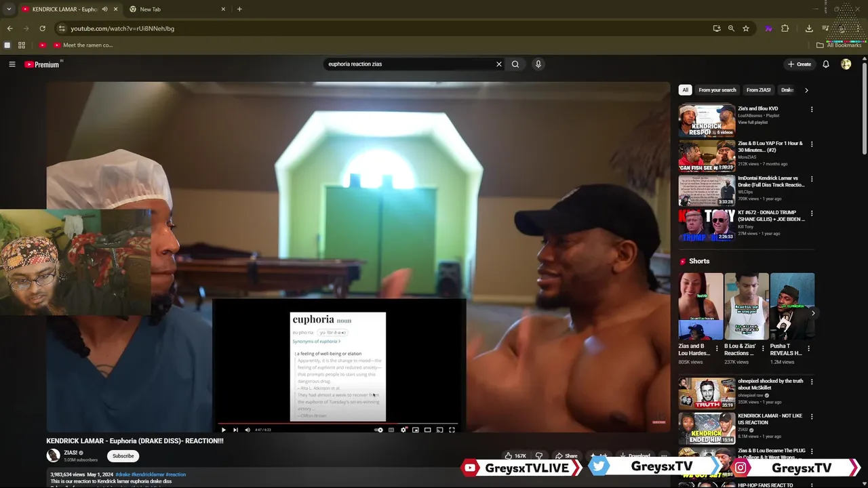This screenshot has height=488, width=868.
Task: Play the video
Action: tap(223, 430)
